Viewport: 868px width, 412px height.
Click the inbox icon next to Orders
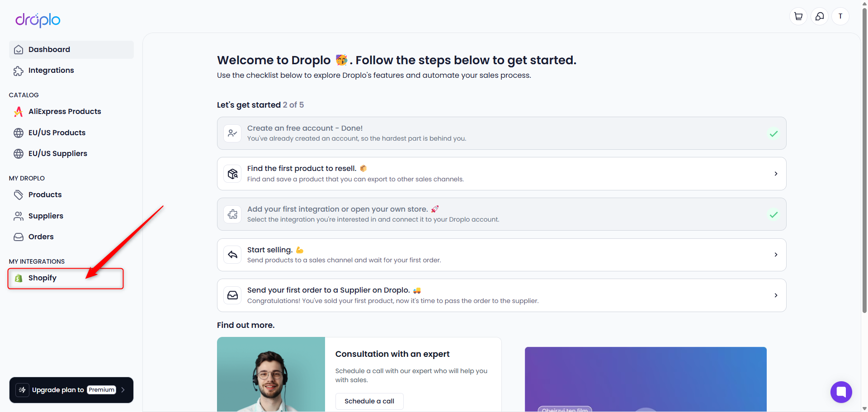click(19, 237)
